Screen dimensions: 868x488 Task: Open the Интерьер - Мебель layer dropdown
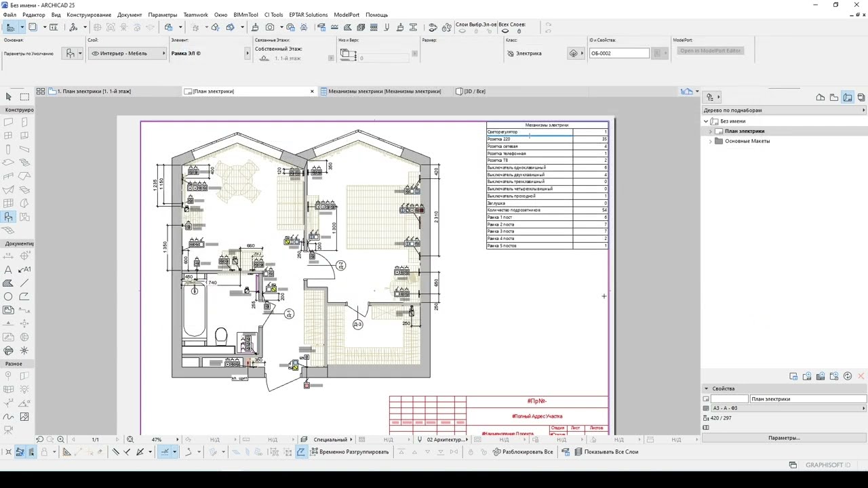[x=127, y=54]
